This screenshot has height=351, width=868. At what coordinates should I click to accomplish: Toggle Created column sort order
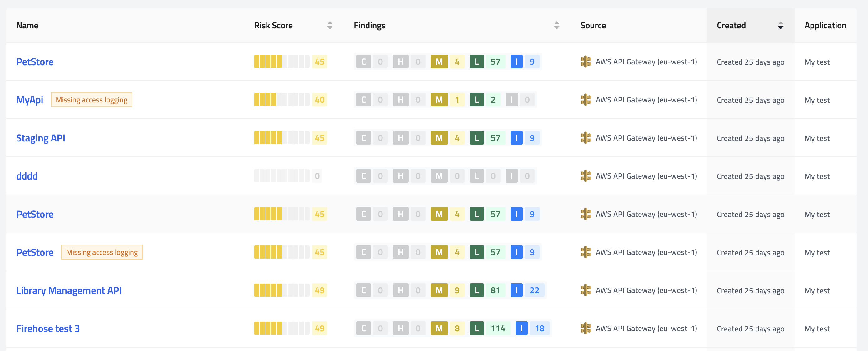point(781,25)
